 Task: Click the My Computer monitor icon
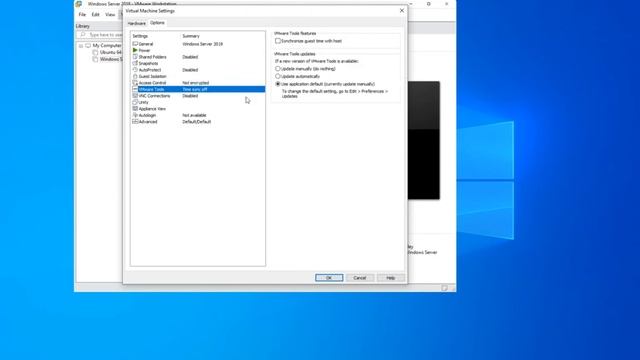tap(88, 46)
